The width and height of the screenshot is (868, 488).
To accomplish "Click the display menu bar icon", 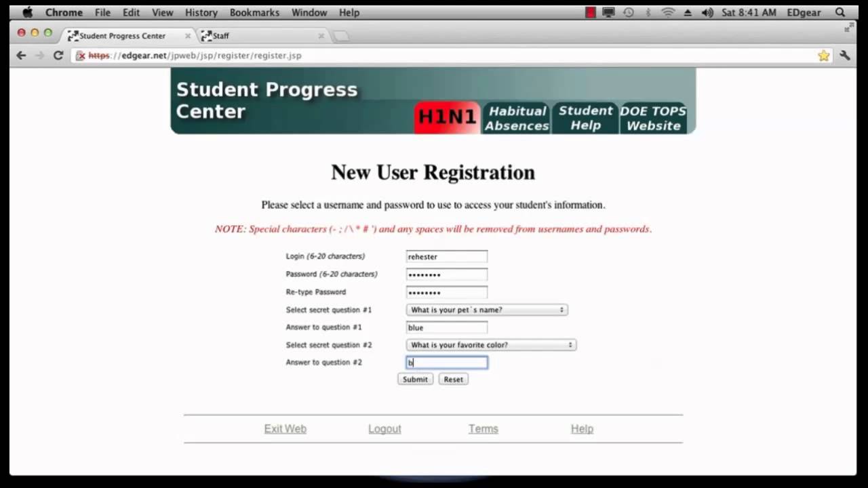I will point(609,12).
